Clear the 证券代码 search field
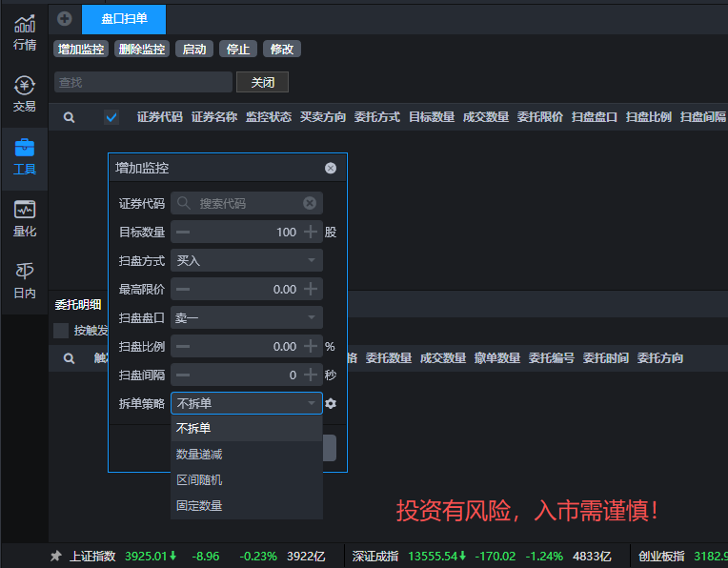The width and height of the screenshot is (728, 568). point(310,203)
